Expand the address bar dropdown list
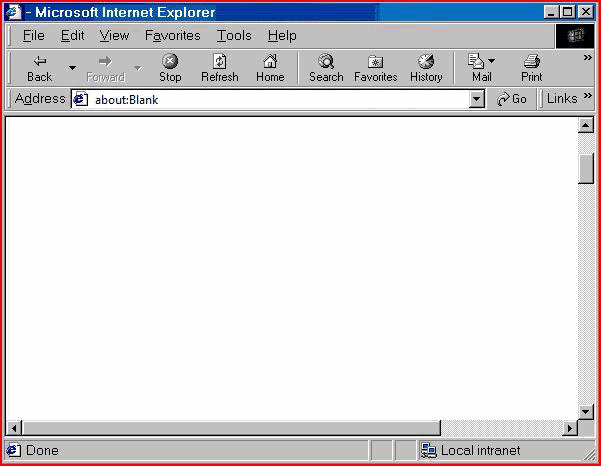Screen dimensions: 601x466 tap(476, 100)
